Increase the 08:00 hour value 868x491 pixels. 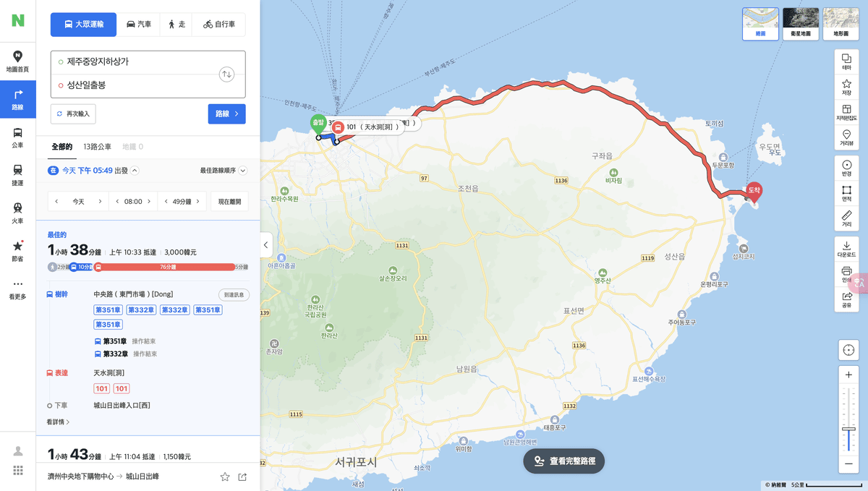pos(149,202)
